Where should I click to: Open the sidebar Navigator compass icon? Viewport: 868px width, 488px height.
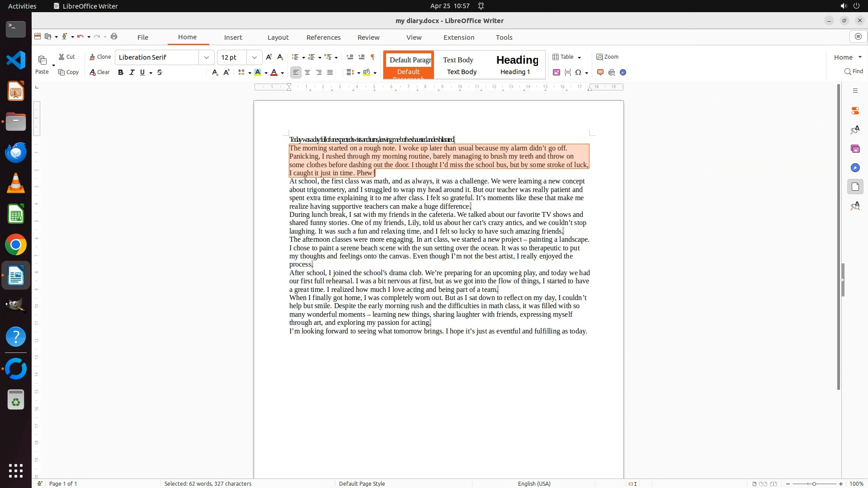click(x=855, y=168)
